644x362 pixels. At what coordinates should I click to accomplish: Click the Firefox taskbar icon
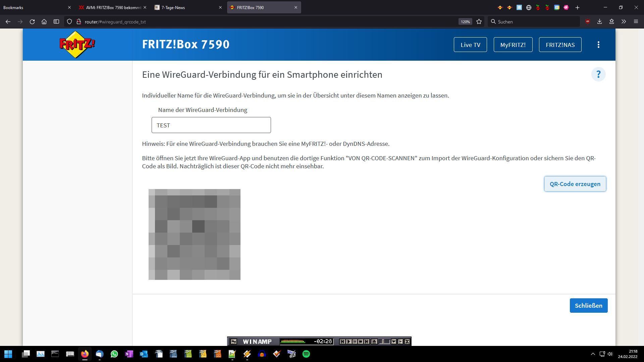click(x=85, y=354)
